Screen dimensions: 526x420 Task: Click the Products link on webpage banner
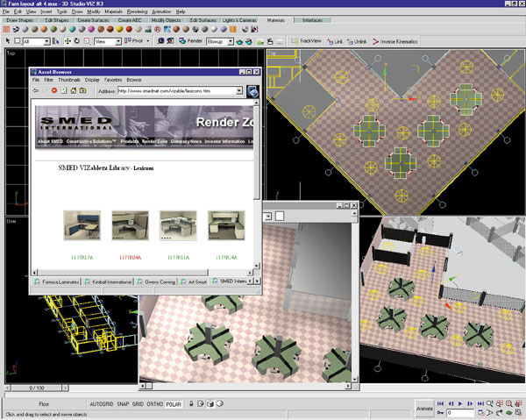click(x=130, y=141)
